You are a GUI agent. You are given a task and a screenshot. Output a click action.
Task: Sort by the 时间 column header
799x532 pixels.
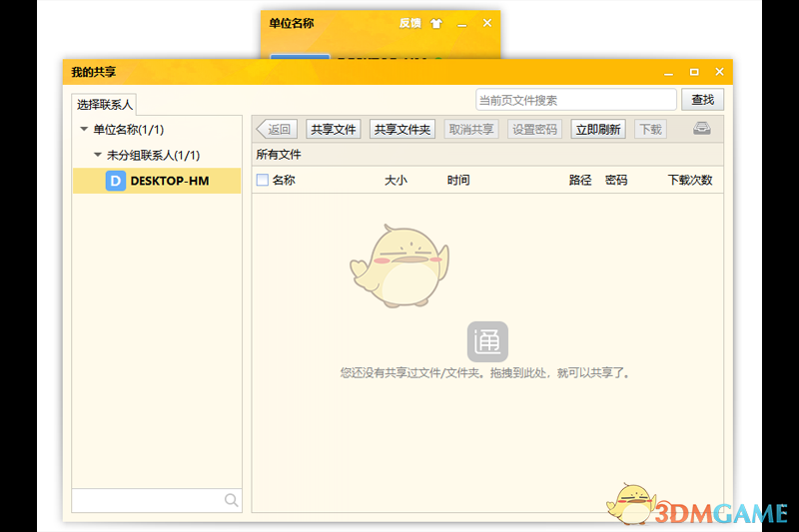pyautogui.click(x=458, y=180)
